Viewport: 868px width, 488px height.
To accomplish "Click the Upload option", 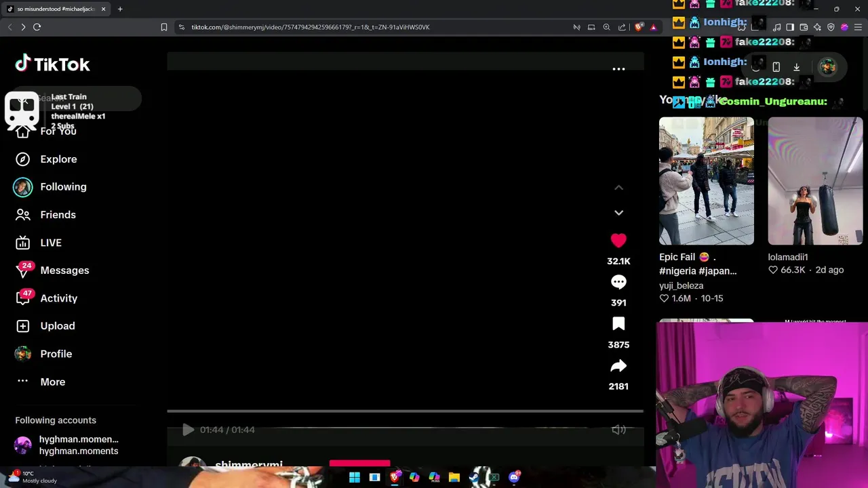I will click(x=45, y=326).
